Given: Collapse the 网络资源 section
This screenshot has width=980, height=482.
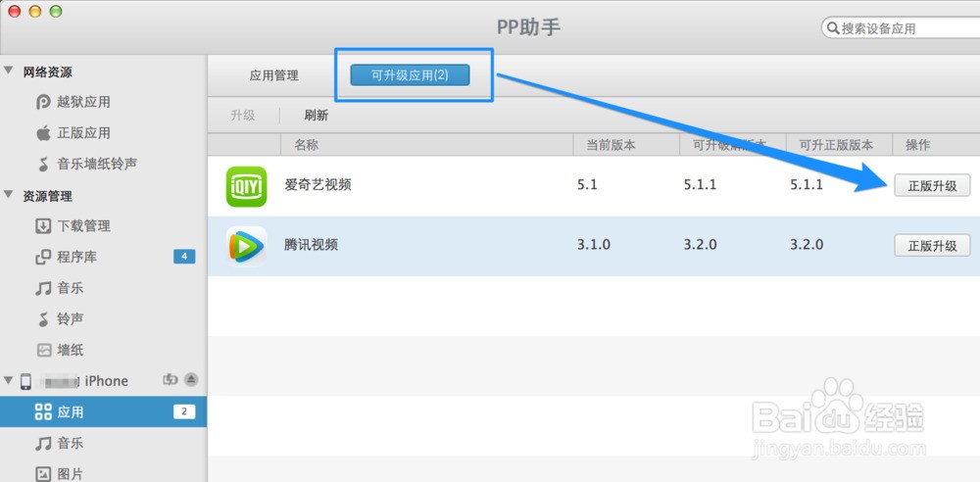Looking at the screenshot, I should [x=9, y=71].
